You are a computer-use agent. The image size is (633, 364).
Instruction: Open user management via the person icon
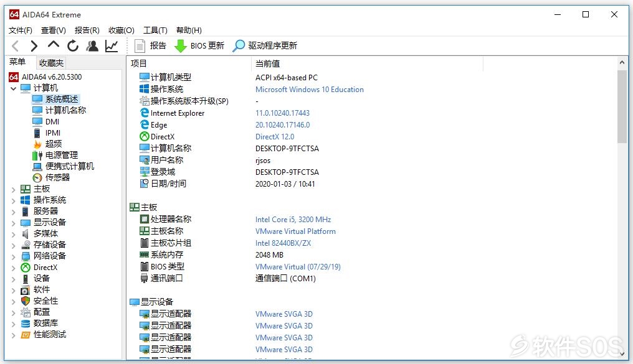92,46
